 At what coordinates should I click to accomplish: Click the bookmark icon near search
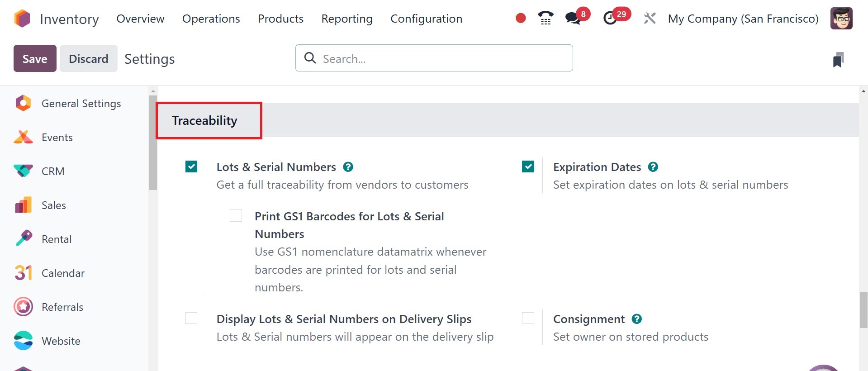pos(838,59)
